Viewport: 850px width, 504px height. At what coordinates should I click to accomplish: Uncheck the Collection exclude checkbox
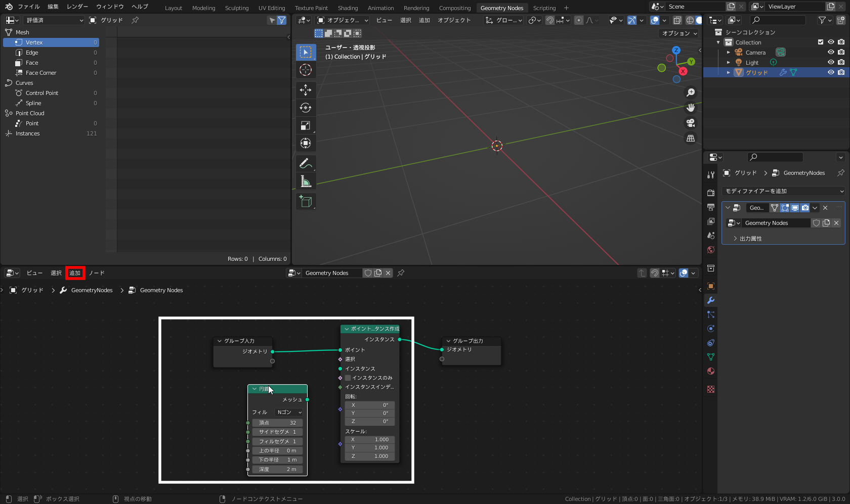(821, 42)
